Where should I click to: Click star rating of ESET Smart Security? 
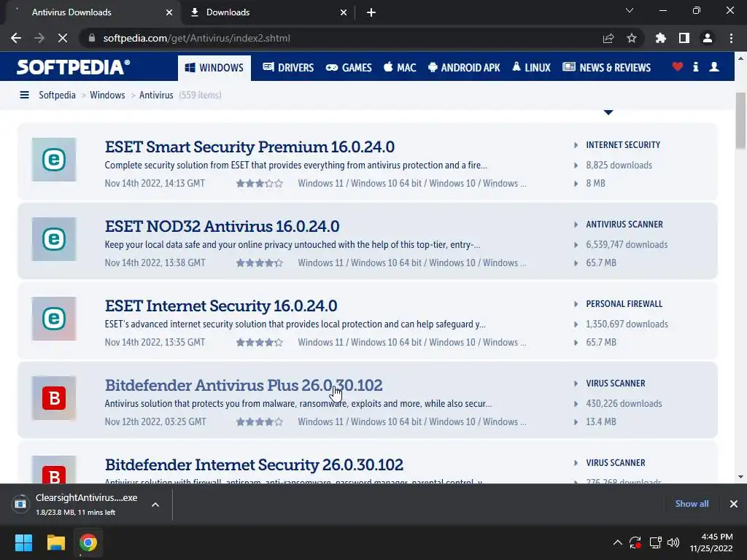(260, 183)
